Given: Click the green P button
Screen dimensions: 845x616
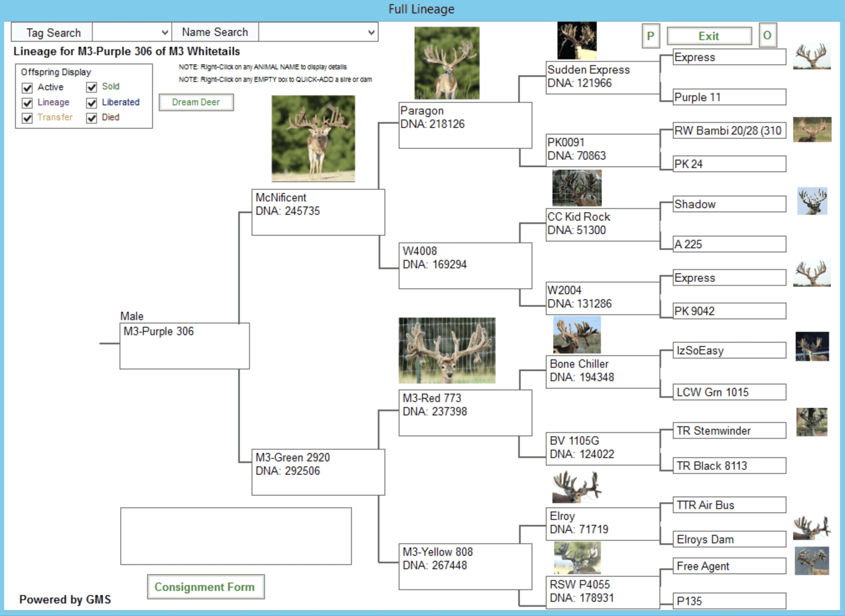Looking at the screenshot, I should point(650,36).
